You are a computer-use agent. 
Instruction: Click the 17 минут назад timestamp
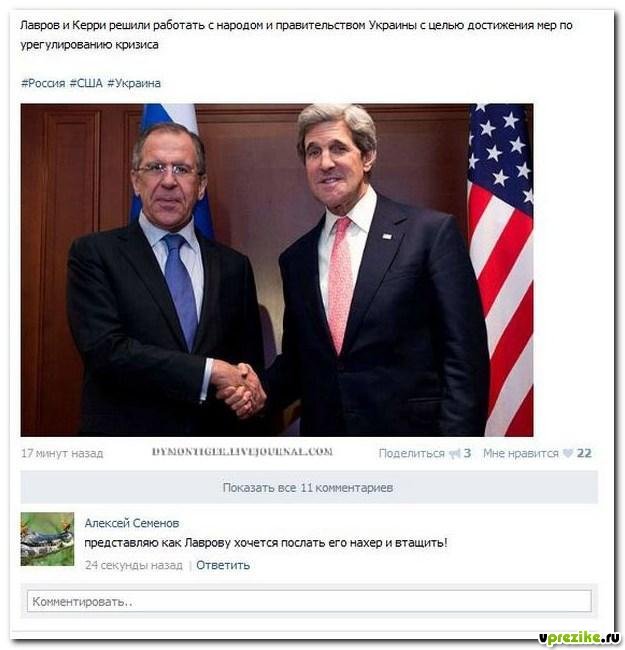coord(62,454)
